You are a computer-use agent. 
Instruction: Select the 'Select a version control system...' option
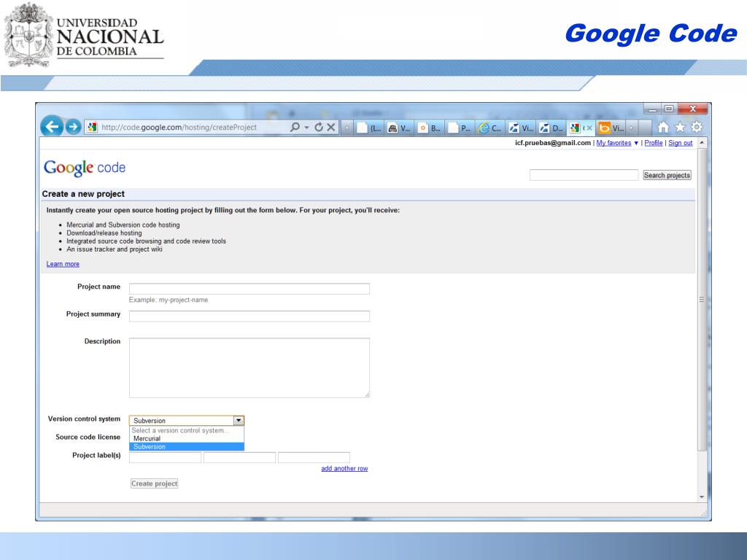click(x=187, y=430)
